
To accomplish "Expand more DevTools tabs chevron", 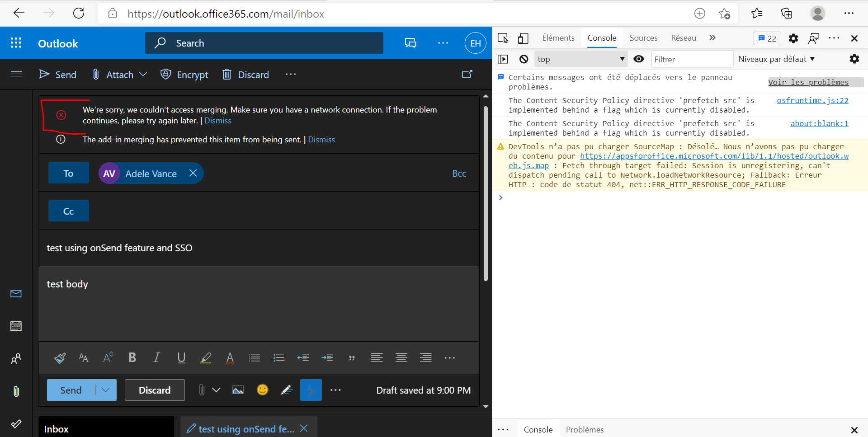I will click(712, 38).
